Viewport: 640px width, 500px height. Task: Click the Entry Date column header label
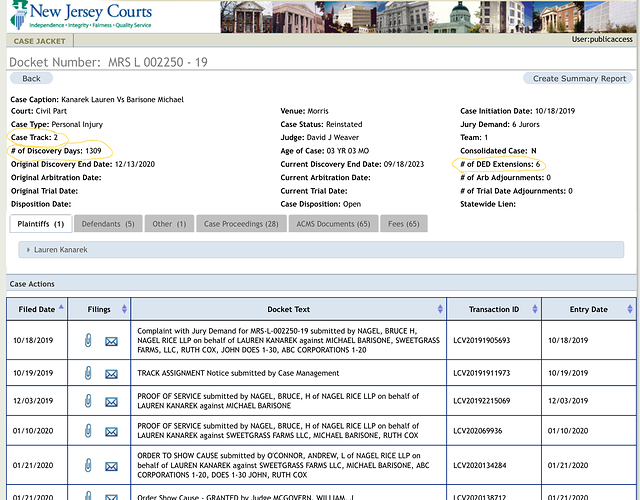[589, 309]
